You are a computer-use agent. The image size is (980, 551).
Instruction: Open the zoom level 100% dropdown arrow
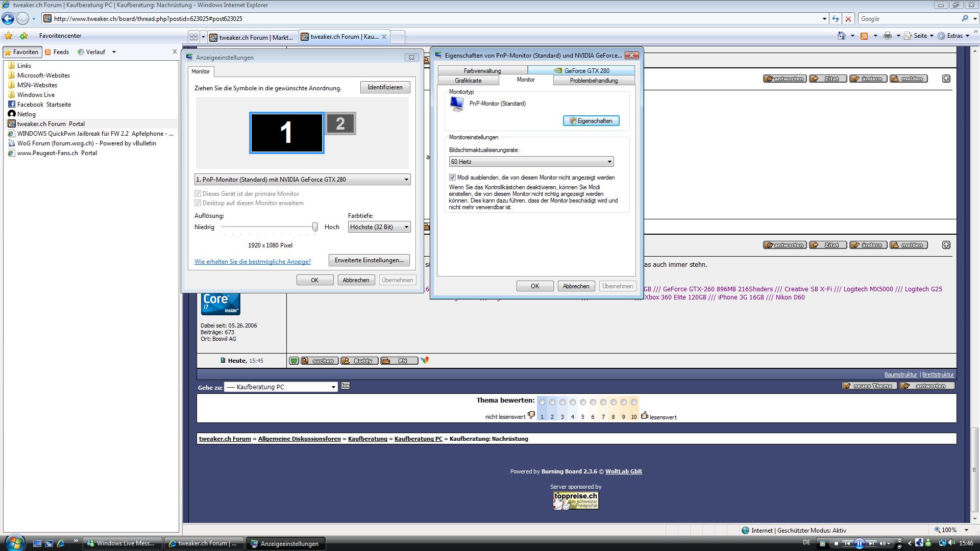966,530
